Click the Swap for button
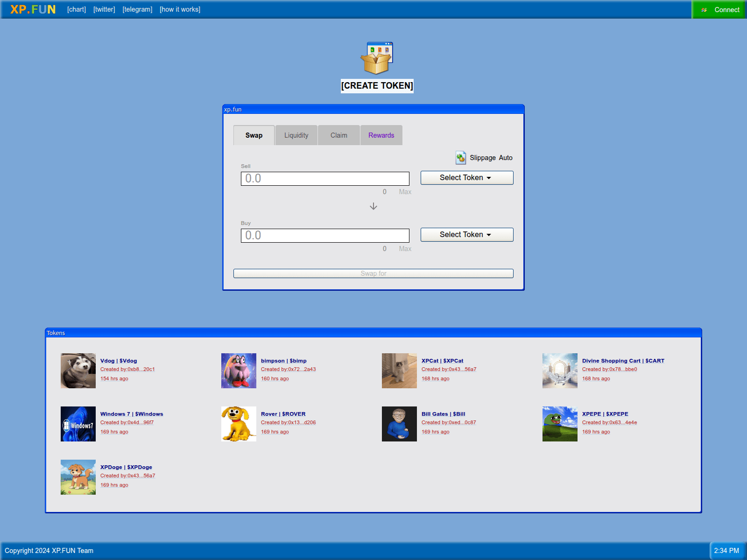 373,273
